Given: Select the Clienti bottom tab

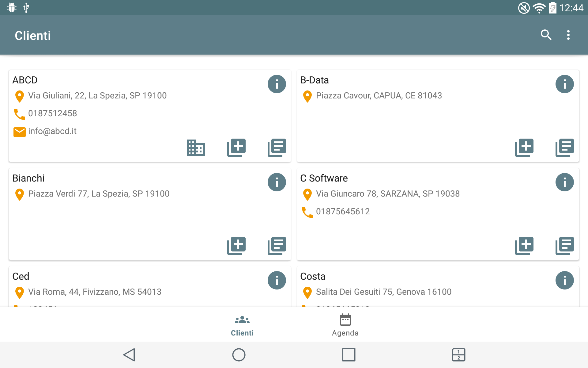Looking at the screenshot, I should pyautogui.click(x=242, y=325).
